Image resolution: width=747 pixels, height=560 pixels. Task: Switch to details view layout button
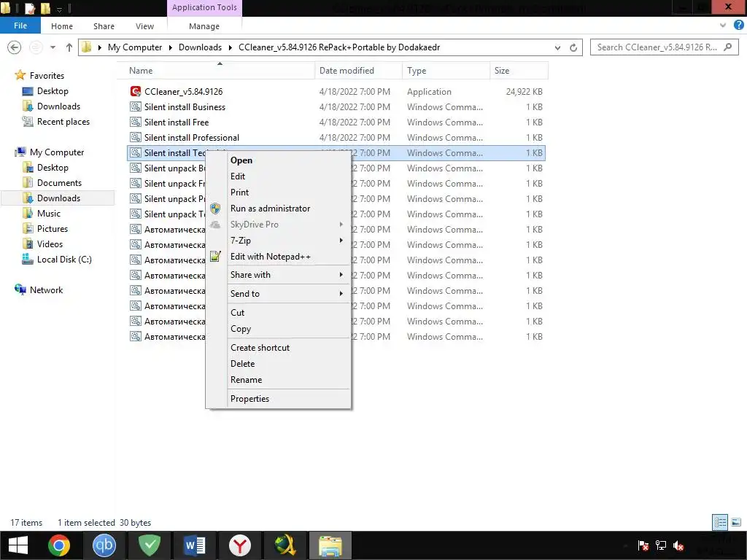pos(720,522)
